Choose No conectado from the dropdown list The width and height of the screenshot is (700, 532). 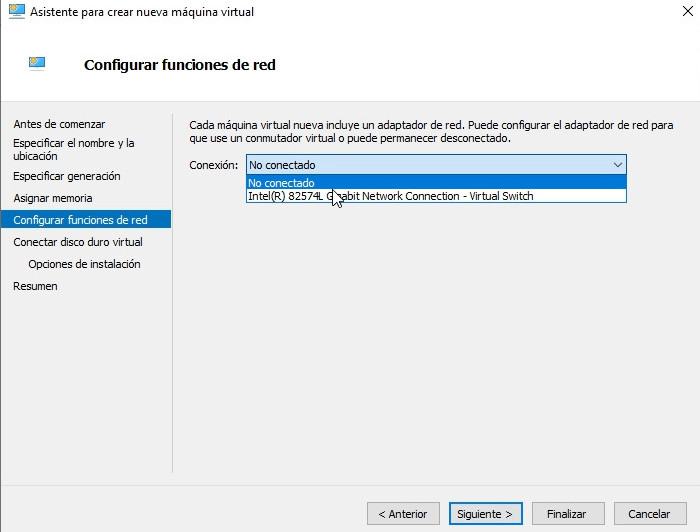[x=282, y=183]
